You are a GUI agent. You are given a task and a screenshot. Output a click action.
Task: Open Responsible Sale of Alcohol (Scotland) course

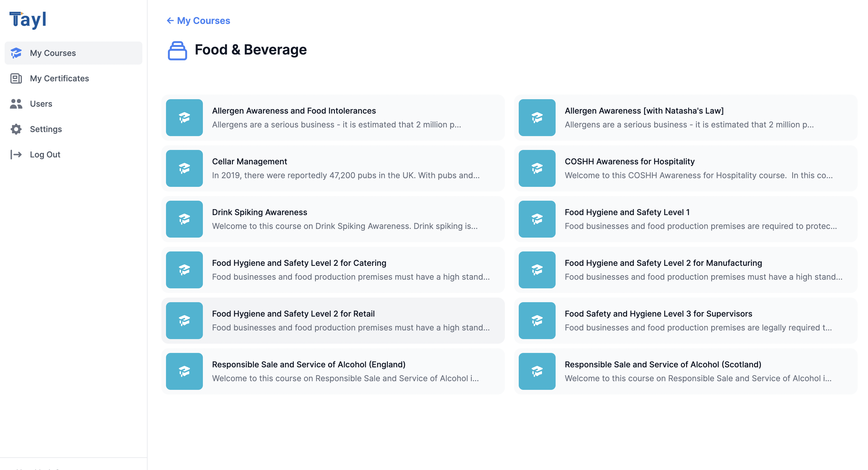[x=663, y=364]
